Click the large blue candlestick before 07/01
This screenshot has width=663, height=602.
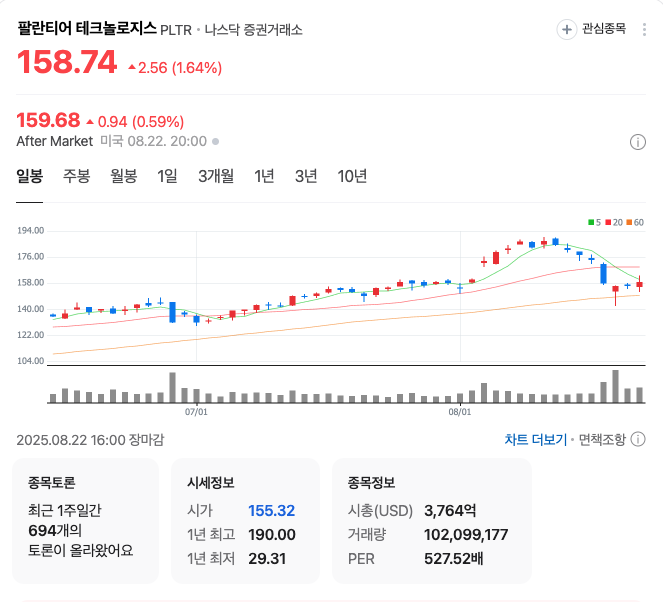click(x=173, y=312)
